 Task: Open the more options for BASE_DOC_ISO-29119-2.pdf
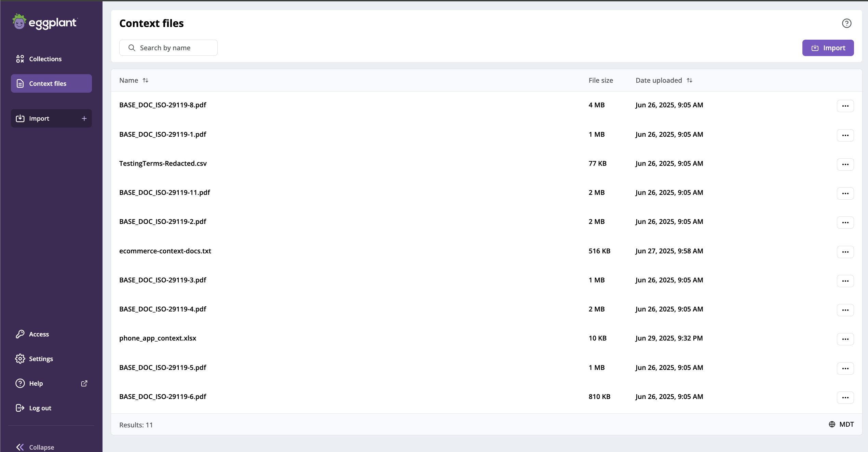coord(845,223)
